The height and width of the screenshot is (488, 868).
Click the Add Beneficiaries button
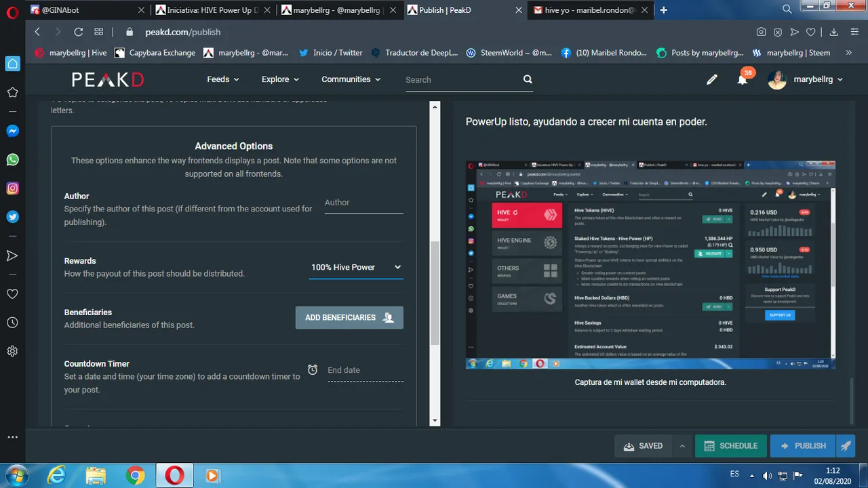pyautogui.click(x=349, y=317)
